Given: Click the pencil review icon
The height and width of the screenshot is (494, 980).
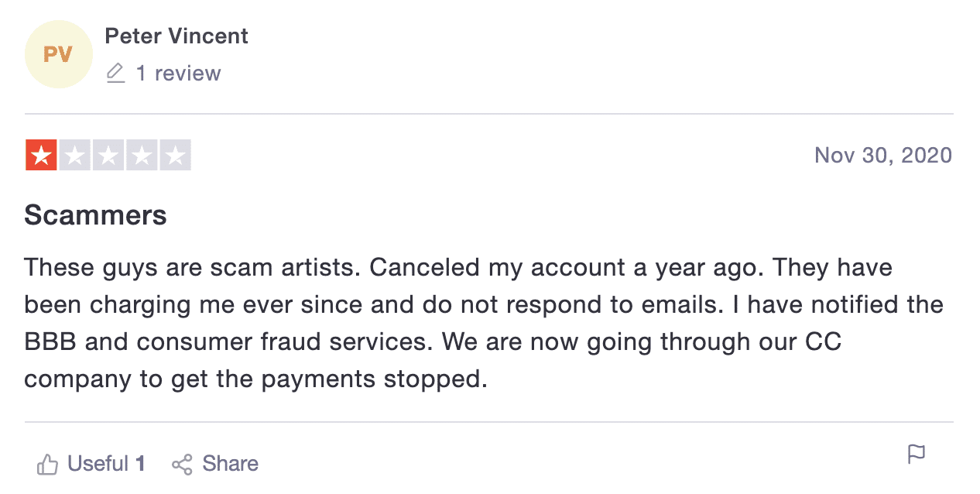Looking at the screenshot, I should (x=115, y=74).
